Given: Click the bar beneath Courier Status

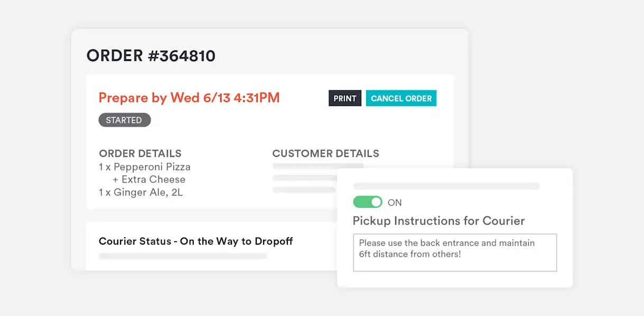Looking at the screenshot, I should (x=183, y=256).
